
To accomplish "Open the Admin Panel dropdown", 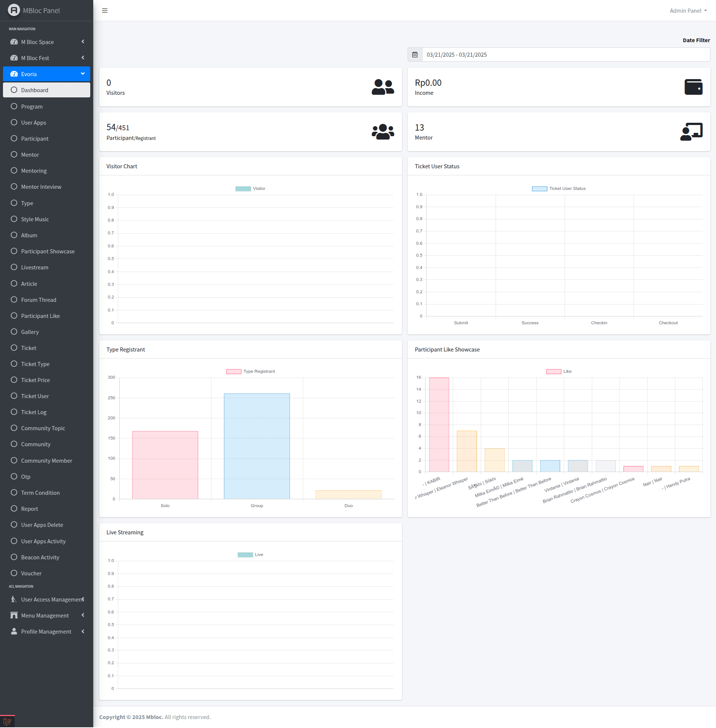I will pos(688,10).
